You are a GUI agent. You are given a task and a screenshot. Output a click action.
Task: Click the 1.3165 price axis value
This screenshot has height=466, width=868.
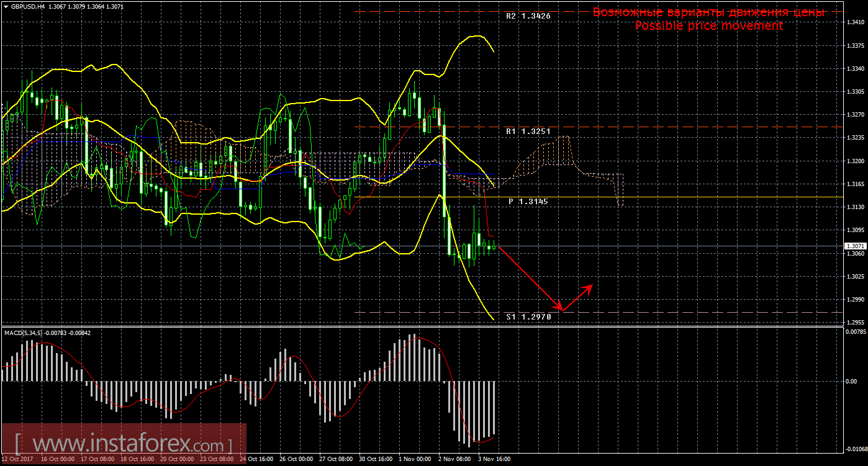pyautogui.click(x=855, y=184)
